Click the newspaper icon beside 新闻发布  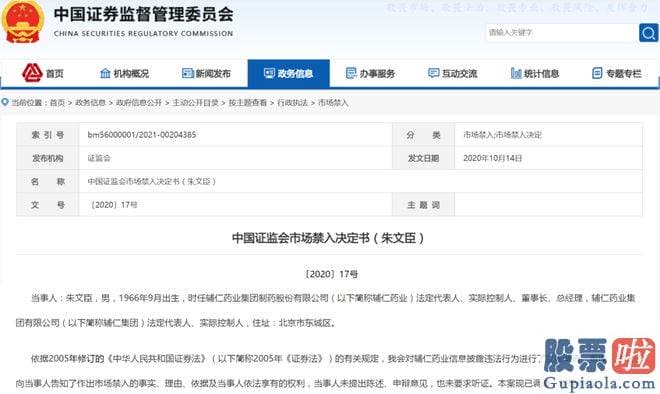(x=187, y=73)
